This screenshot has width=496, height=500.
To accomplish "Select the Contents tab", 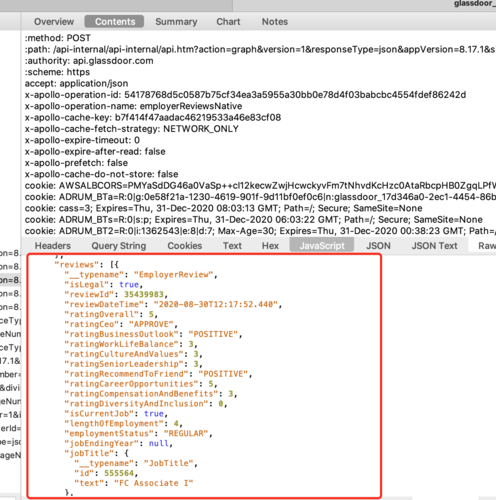I will pos(114,22).
